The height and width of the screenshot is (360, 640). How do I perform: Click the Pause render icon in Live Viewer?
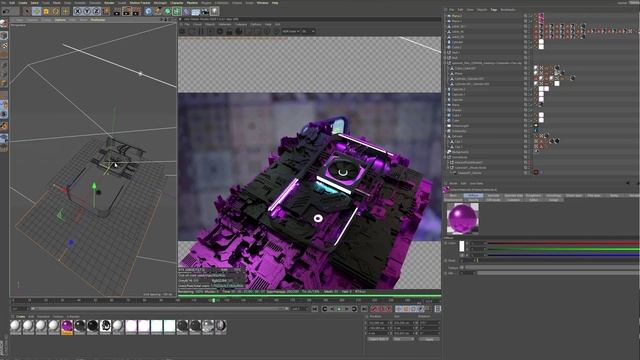click(x=201, y=31)
